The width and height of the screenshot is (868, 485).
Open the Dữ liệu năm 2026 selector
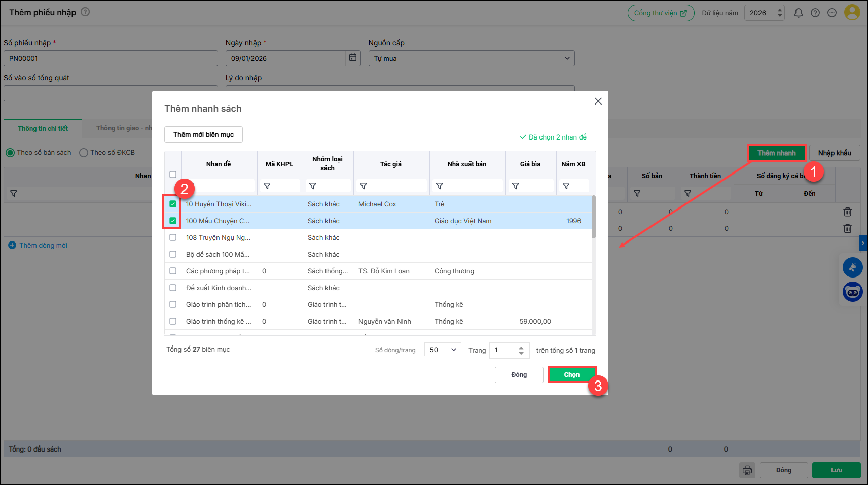tap(764, 13)
